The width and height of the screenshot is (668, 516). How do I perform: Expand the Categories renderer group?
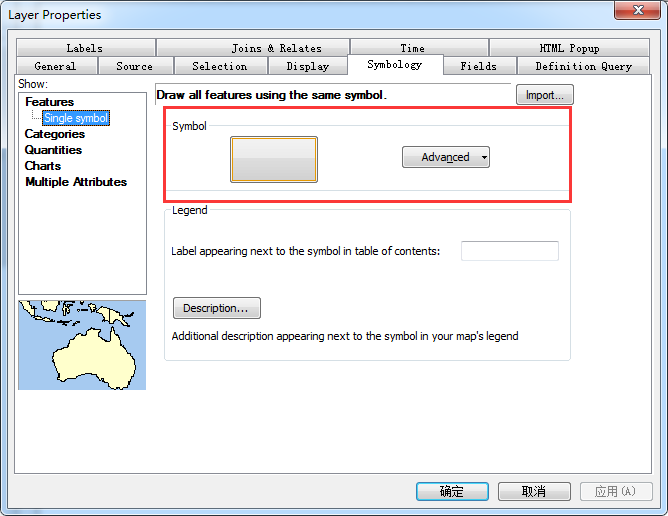pyautogui.click(x=55, y=134)
